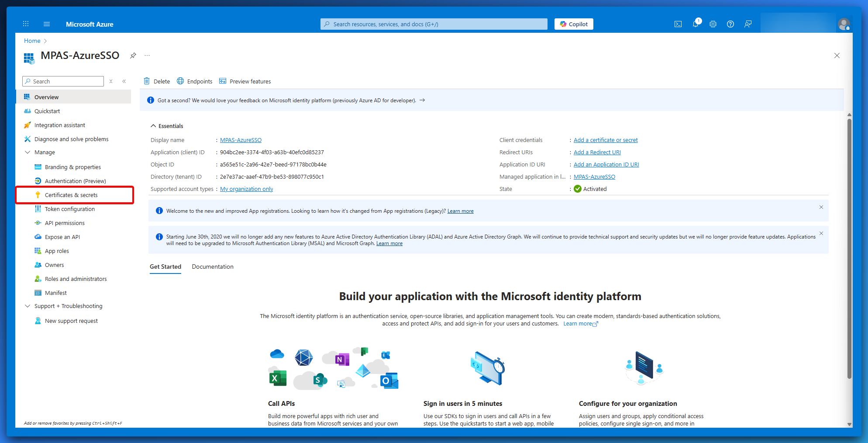This screenshot has width=868, height=443.
Task: Click the feedback banner arrow
Action: pos(422,100)
